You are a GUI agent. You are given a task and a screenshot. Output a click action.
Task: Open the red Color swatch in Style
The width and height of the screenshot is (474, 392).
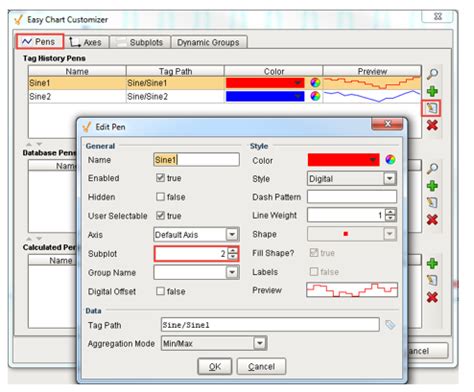click(343, 160)
